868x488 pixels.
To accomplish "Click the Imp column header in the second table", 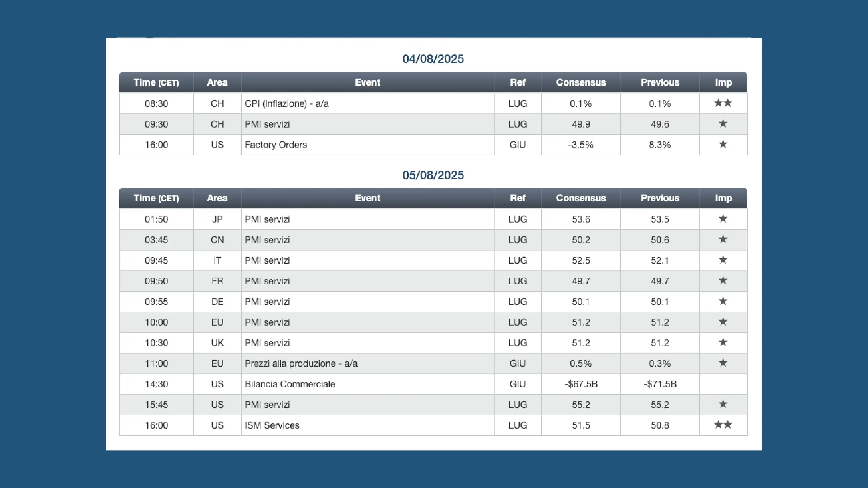I will pos(723,198).
